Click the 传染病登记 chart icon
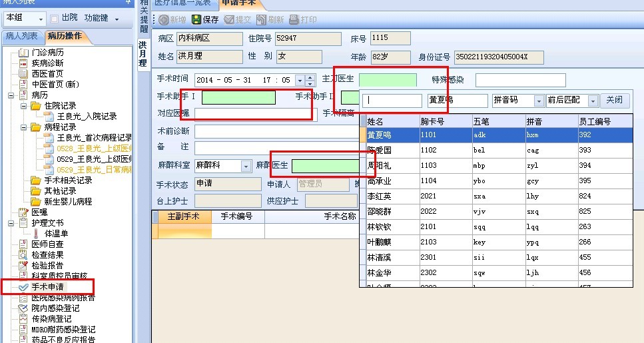 (24, 319)
